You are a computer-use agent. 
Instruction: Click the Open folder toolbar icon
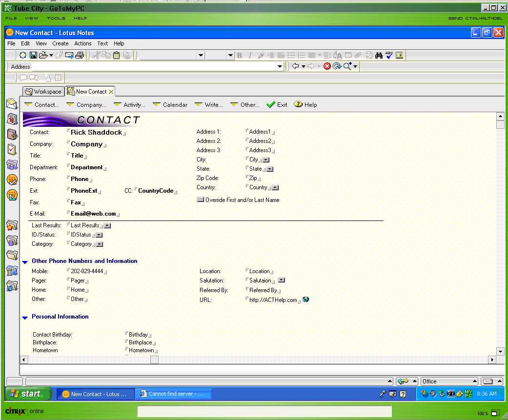(43, 56)
